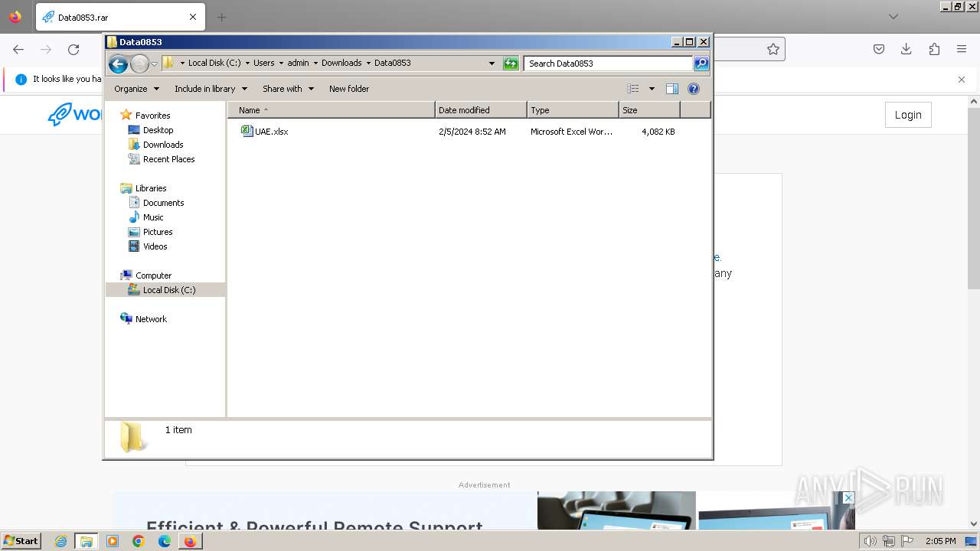Sort by the Date modified column header
The image size is (980, 551).
(x=481, y=110)
